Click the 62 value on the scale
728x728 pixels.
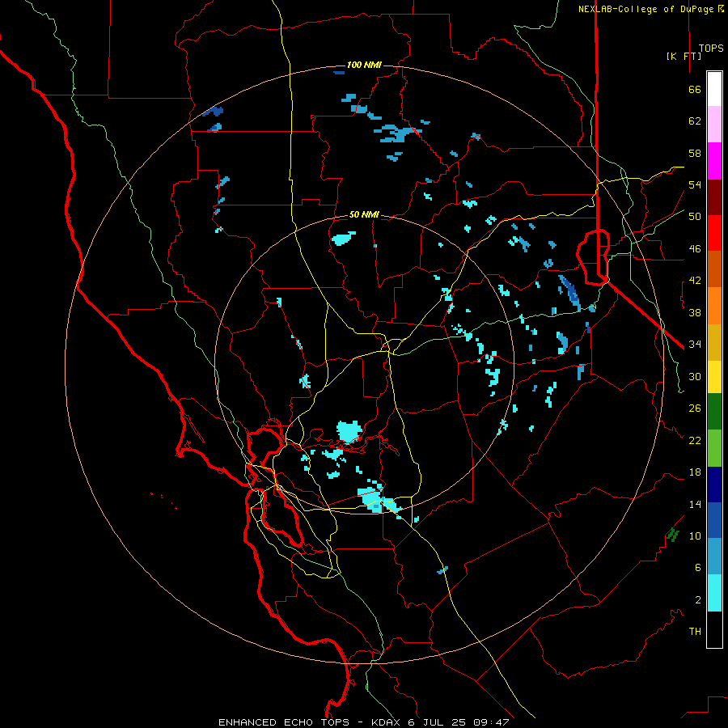tap(695, 121)
